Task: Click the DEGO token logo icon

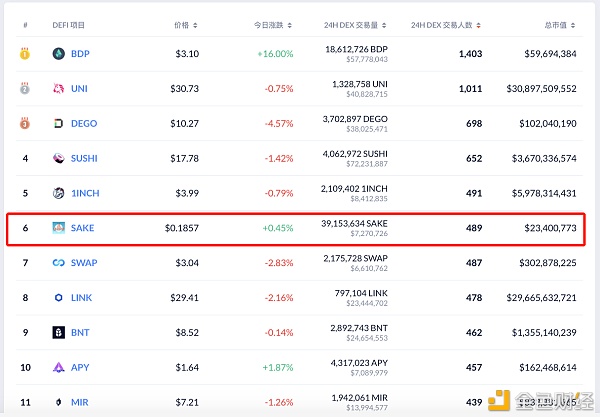Action: click(59, 123)
